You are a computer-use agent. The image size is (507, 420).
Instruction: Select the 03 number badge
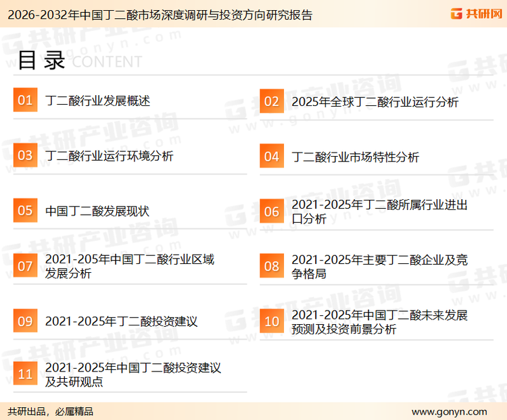25,156
